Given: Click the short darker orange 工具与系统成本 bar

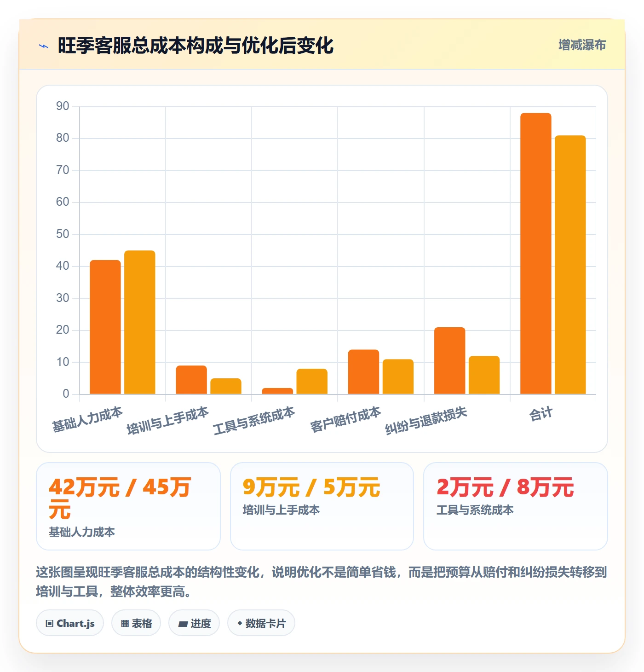Looking at the screenshot, I should pyautogui.click(x=277, y=391).
